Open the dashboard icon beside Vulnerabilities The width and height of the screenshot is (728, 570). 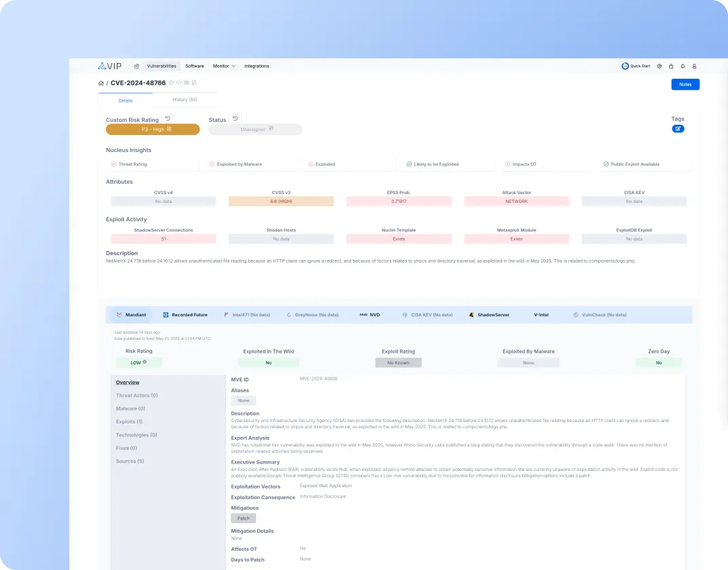[x=136, y=66]
